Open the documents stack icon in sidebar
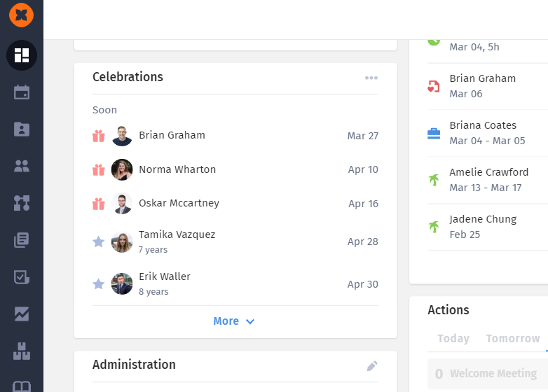The height and width of the screenshot is (392, 548). point(22,240)
